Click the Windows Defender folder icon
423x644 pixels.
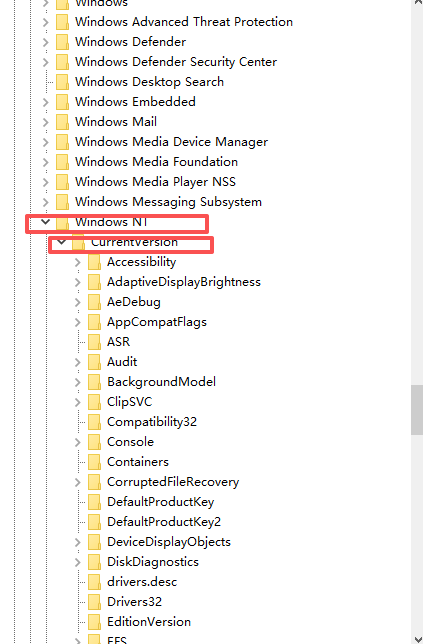62,42
